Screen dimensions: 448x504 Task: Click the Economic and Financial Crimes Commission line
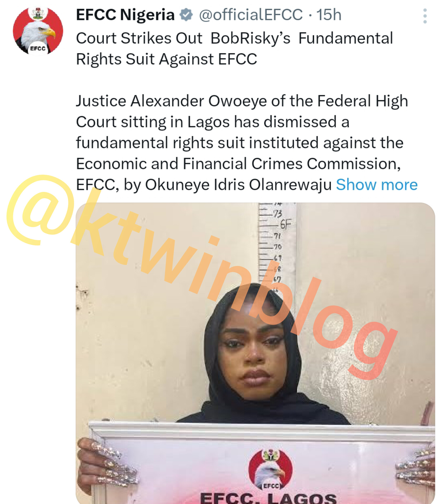click(x=238, y=164)
